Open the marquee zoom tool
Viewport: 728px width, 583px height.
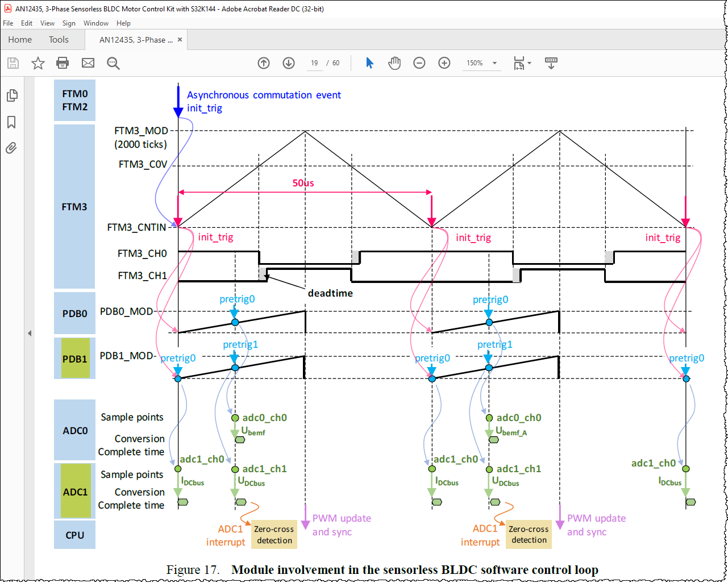click(x=113, y=63)
